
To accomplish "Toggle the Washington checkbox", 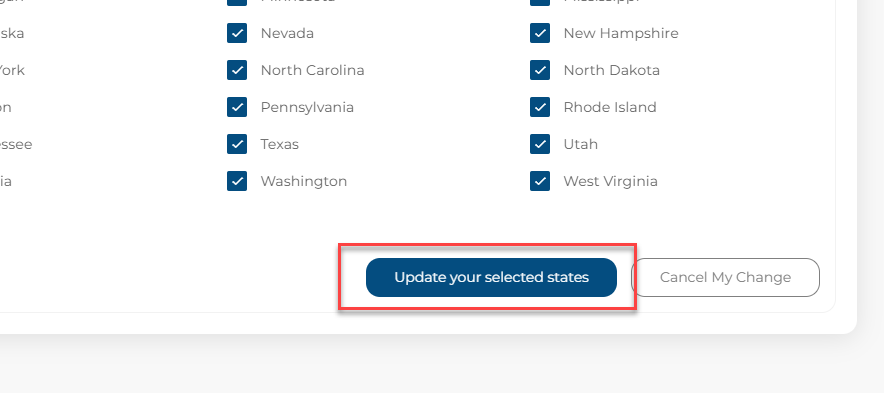I will click(x=237, y=181).
